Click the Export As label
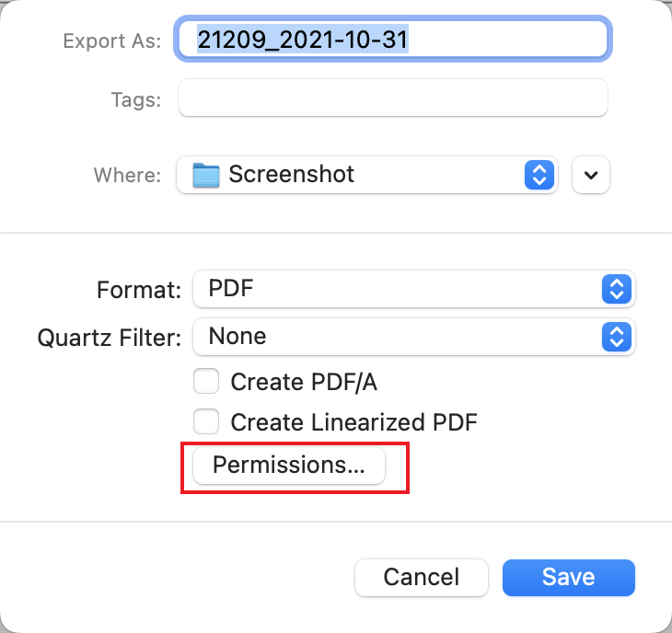This screenshot has height=633, width=672. coord(111,41)
